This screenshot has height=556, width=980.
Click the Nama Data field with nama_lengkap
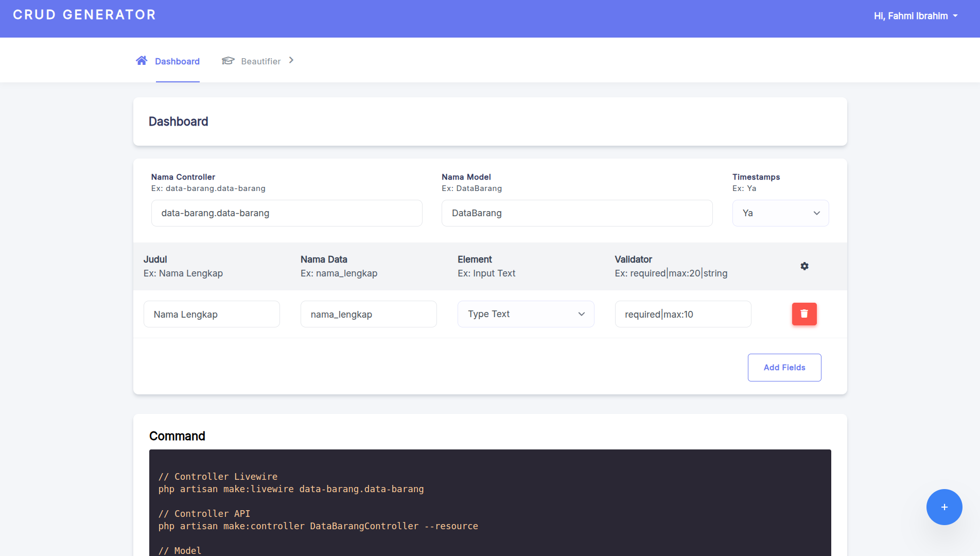pos(369,314)
